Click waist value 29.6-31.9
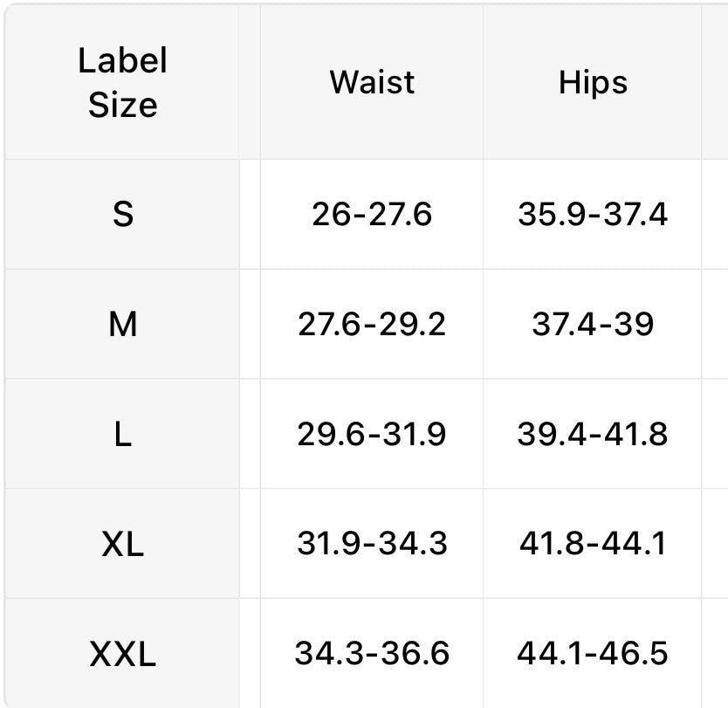Viewport: 728px width, 708px height. pos(372,434)
